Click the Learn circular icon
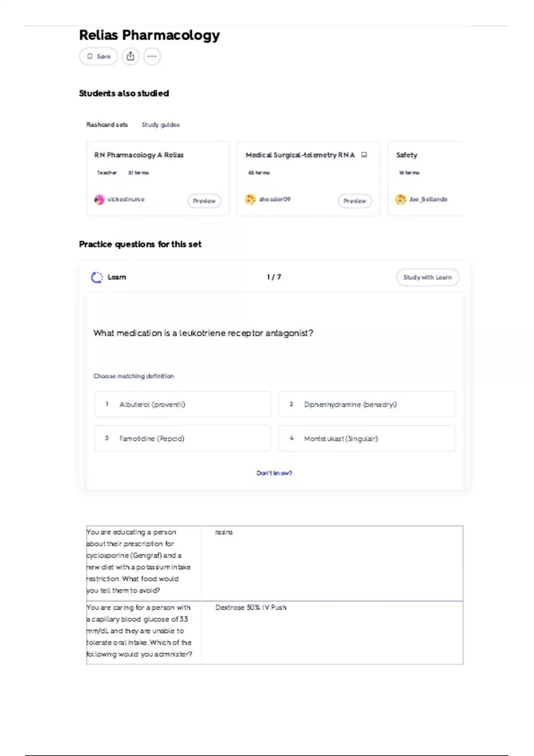534x756 pixels. 97,277
